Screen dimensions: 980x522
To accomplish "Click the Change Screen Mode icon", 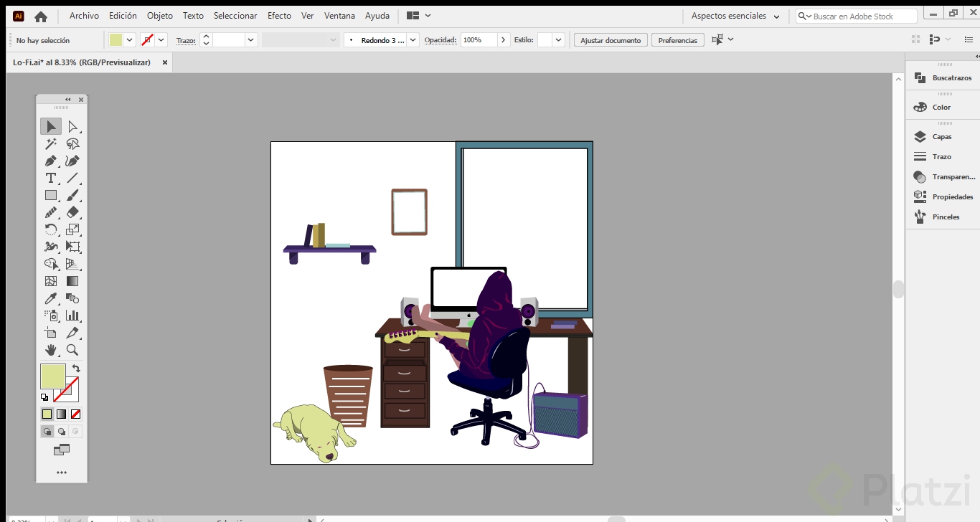I will pyautogui.click(x=62, y=450).
